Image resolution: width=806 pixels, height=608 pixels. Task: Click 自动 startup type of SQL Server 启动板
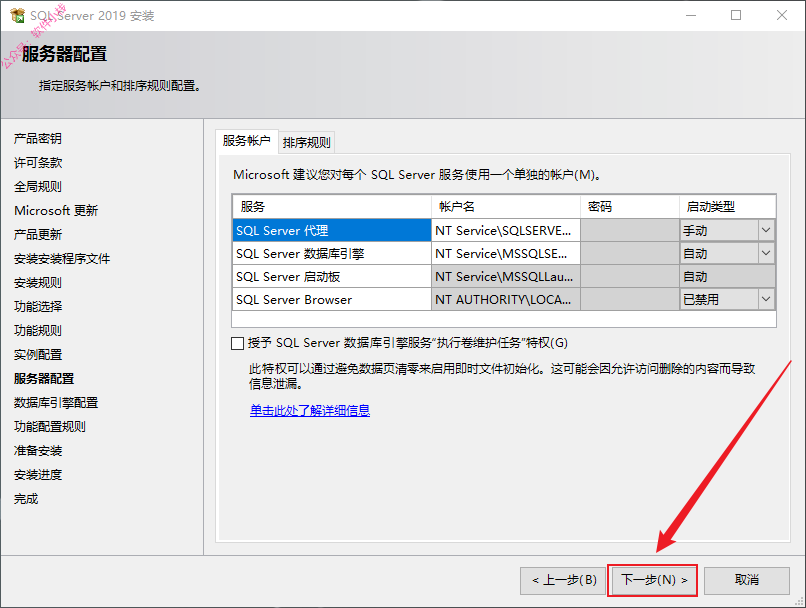tap(727, 277)
